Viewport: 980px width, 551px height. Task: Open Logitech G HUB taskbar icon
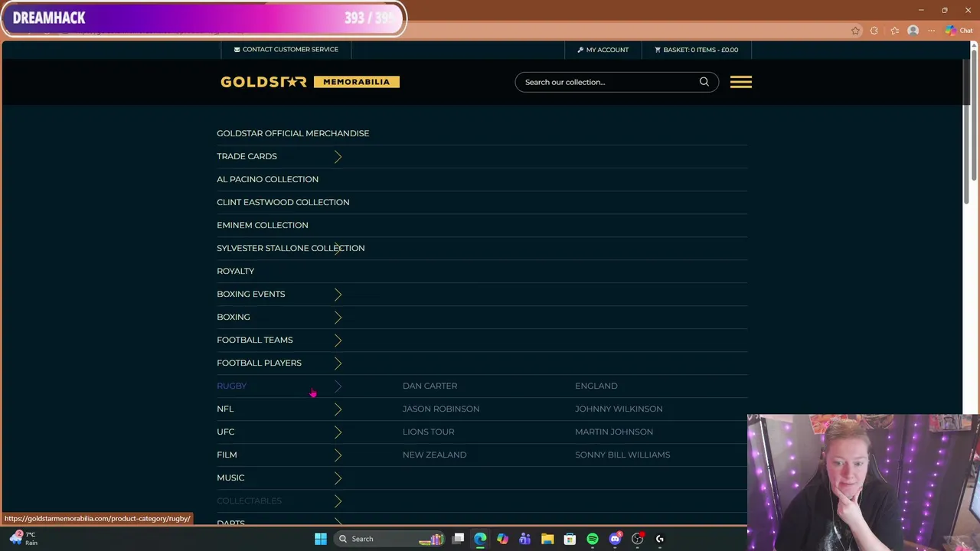(x=659, y=539)
